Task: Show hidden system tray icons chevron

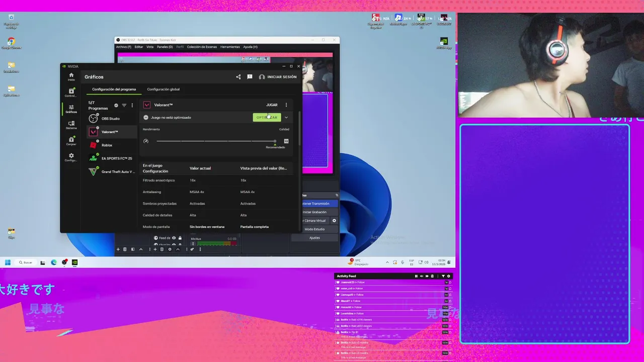Action: pos(387,262)
